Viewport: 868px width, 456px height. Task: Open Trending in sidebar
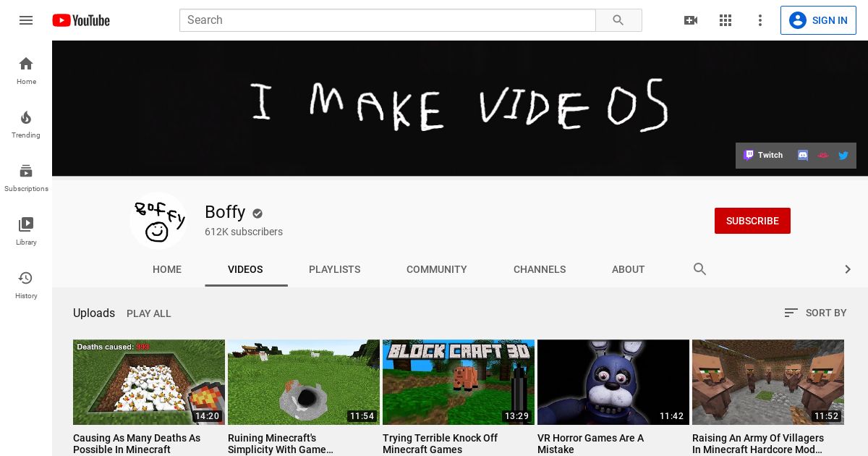point(26,124)
